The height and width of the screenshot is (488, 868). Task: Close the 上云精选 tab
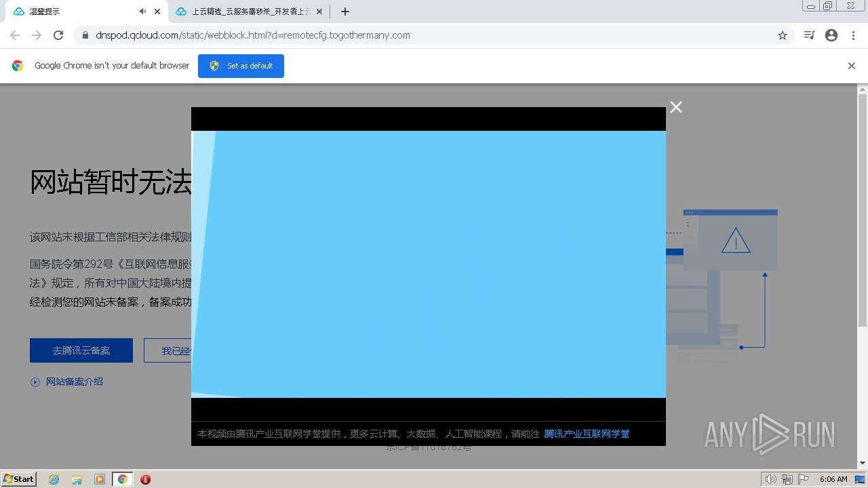(x=319, y=12)
